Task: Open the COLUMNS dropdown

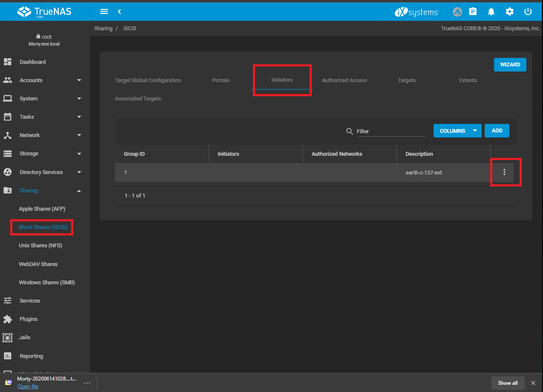Action: [457, 131]
